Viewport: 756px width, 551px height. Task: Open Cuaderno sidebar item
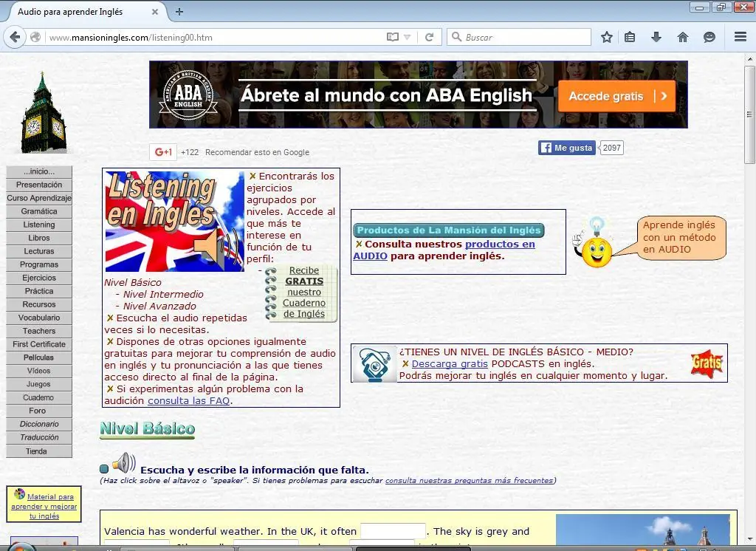[39, 397]
